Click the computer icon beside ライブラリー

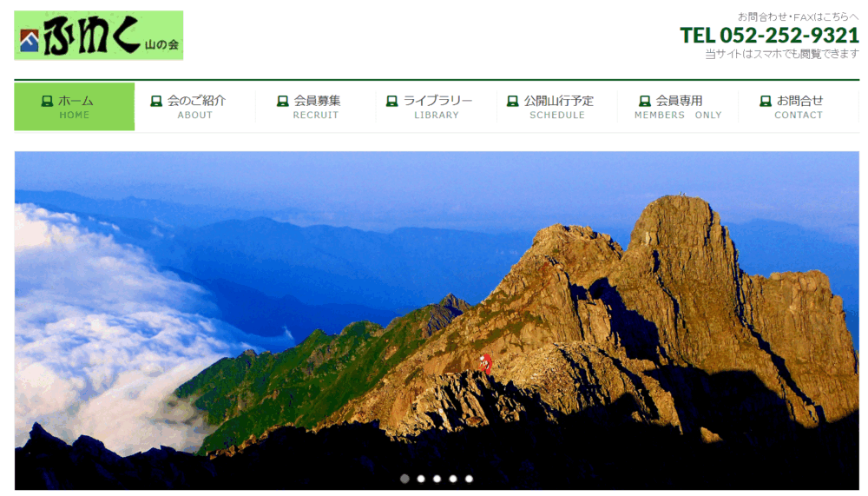[392, 101]
